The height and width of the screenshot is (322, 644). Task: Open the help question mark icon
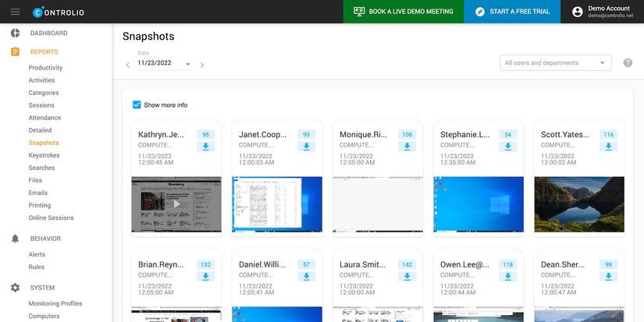[x=628, y=62]
